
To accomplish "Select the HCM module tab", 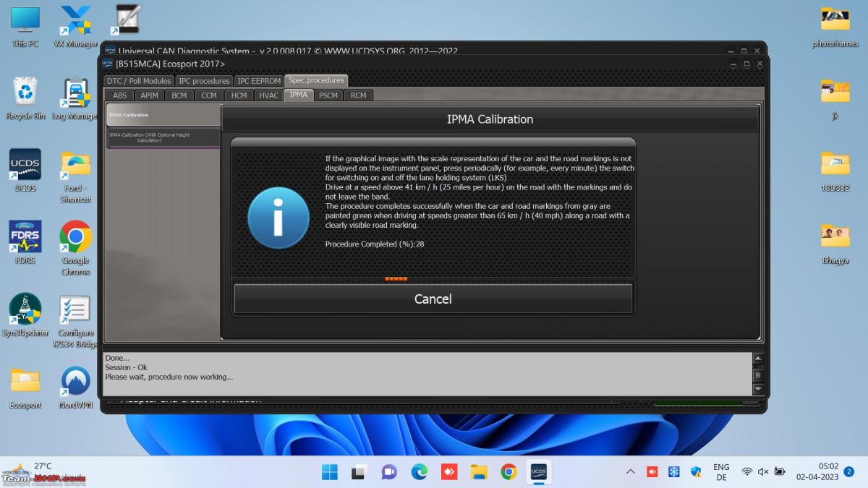I will pos(239,95).
